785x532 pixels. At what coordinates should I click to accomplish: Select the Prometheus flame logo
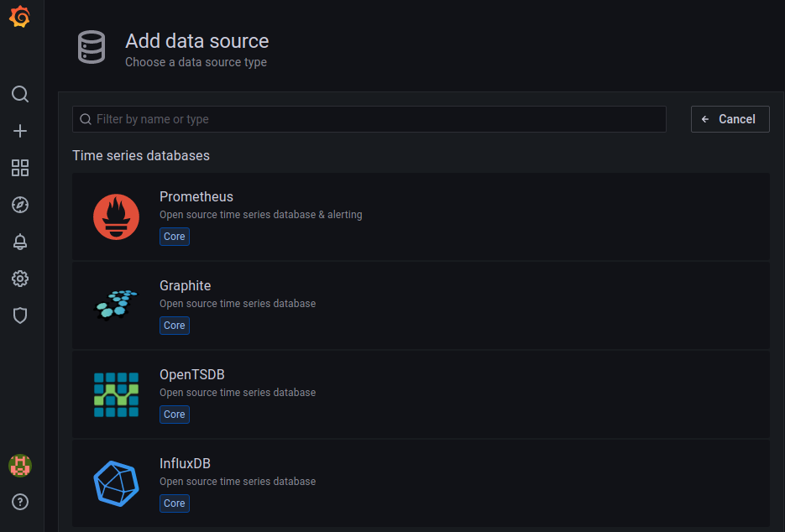click(x=116, y=216)
